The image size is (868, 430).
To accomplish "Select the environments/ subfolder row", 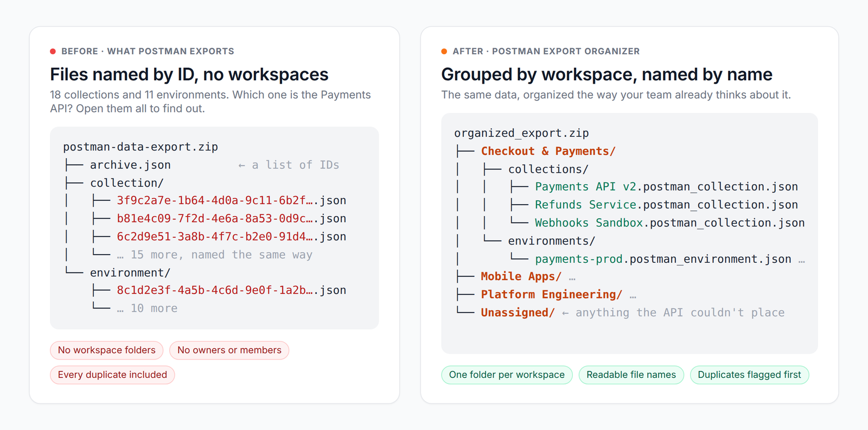I will (x=552, y=241).
